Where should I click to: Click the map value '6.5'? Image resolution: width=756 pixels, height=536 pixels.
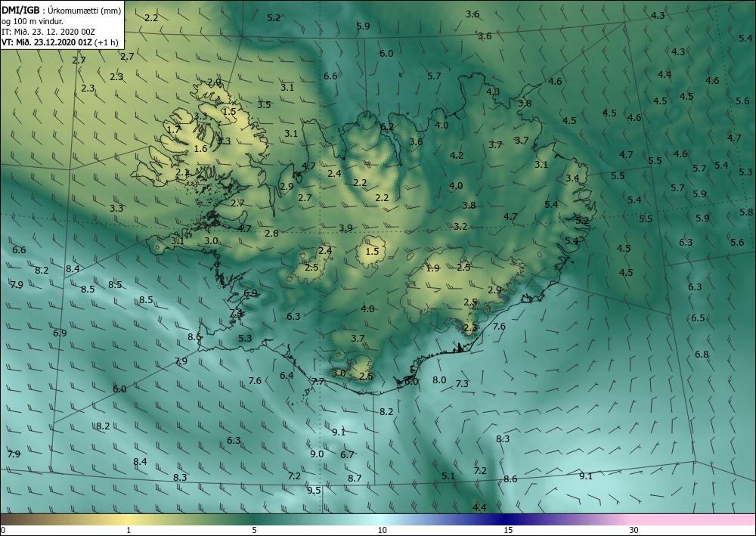[x=698, y=318]
